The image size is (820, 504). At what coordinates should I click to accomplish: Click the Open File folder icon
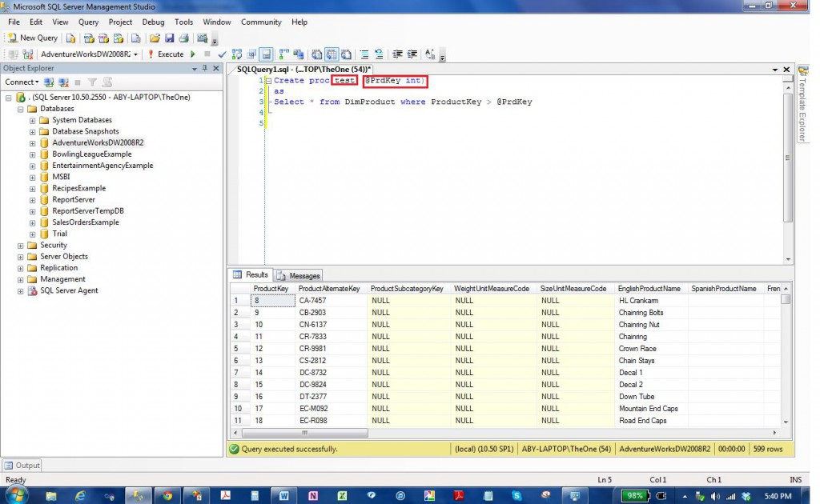point(155,38)
